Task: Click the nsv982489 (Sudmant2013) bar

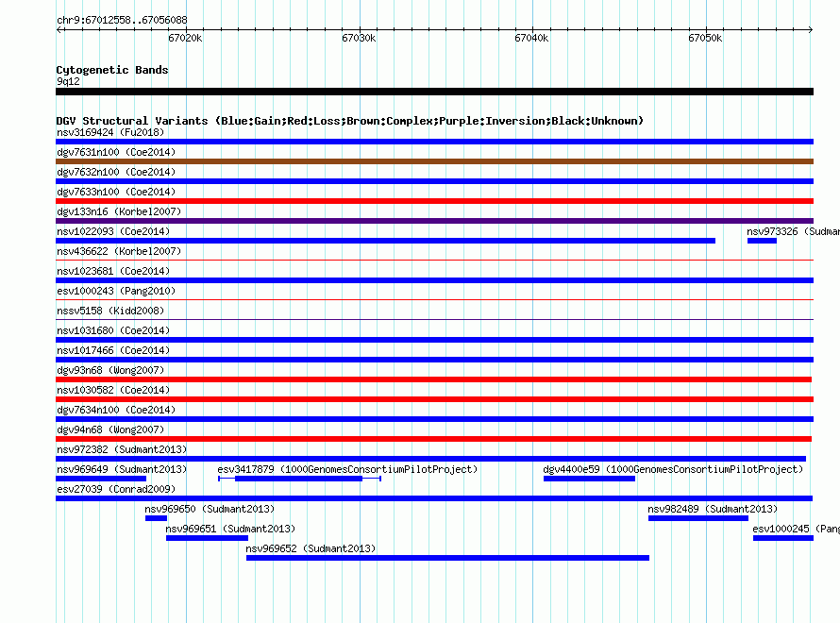Action: point(698,518)
